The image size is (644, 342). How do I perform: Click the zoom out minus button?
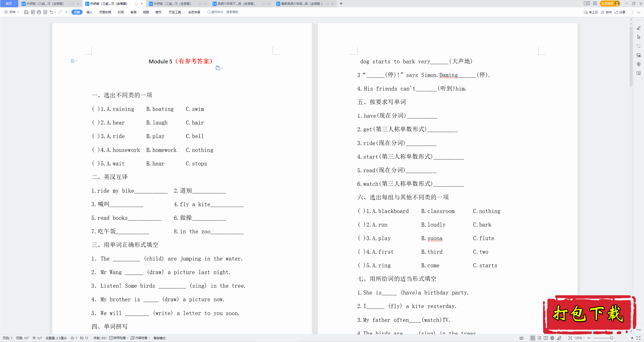pyautogui.click(x=589, y=338)
